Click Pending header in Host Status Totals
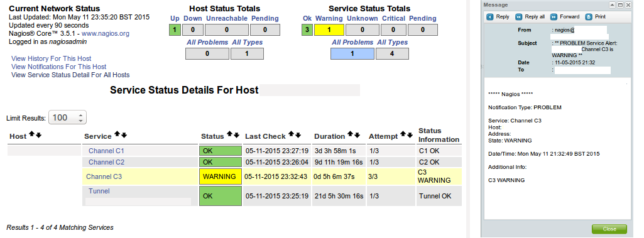Image resolution: width=644 pixels, height=238 pixels. click(265, 18)
